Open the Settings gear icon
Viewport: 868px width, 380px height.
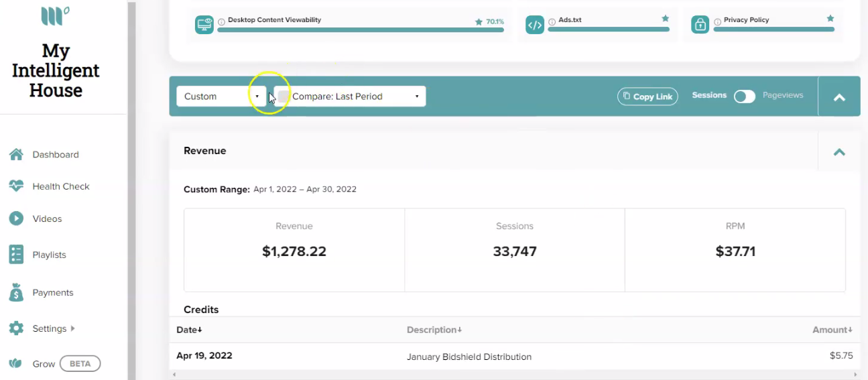16,328
